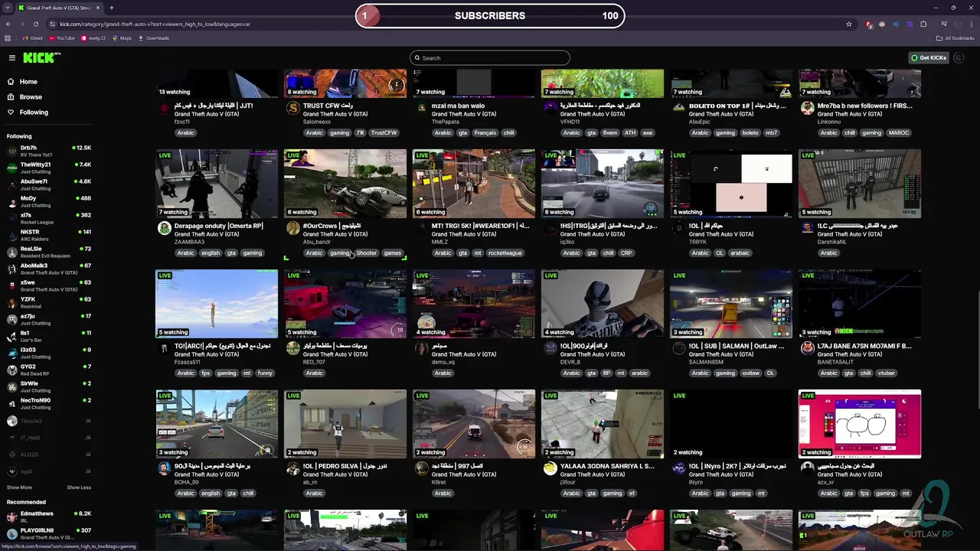Open ReaLSie channel in Following list
This screenshot has width=980, height=551.
(x=49, y=252)
